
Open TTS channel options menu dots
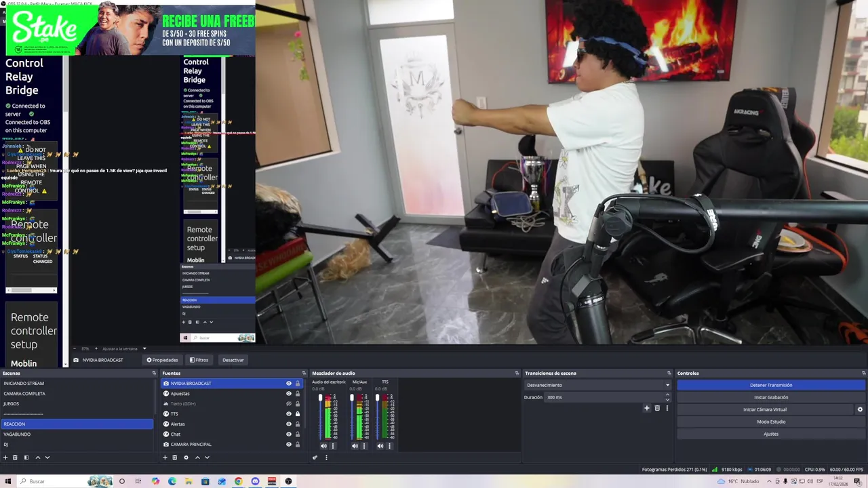[389, 446]
